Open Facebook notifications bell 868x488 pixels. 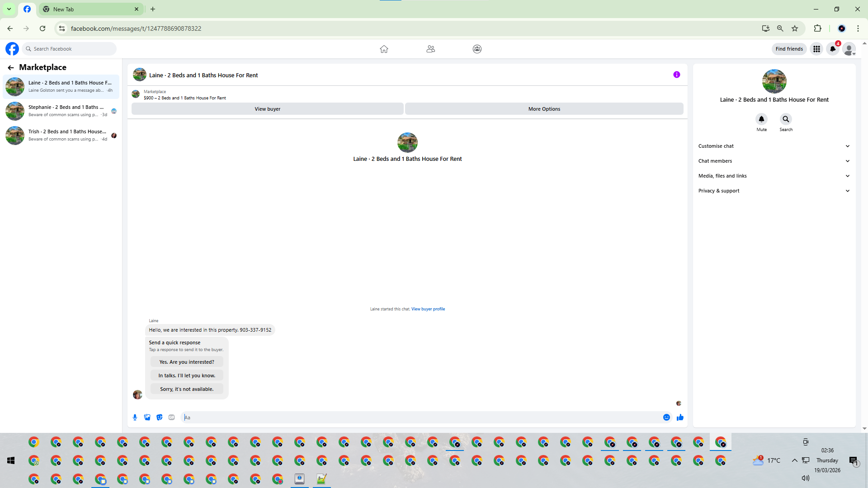(833, 49)
